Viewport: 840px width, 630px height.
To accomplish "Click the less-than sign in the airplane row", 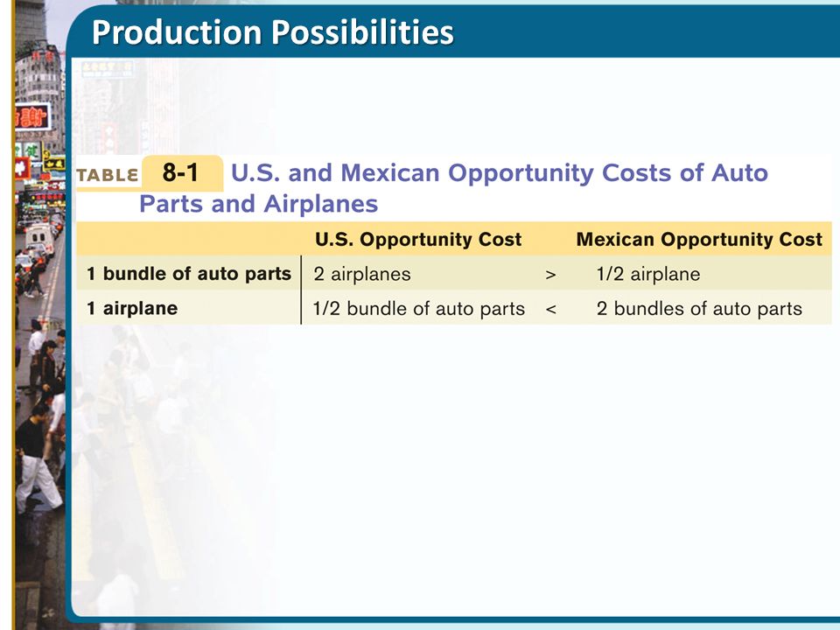I will pos(550,309).
